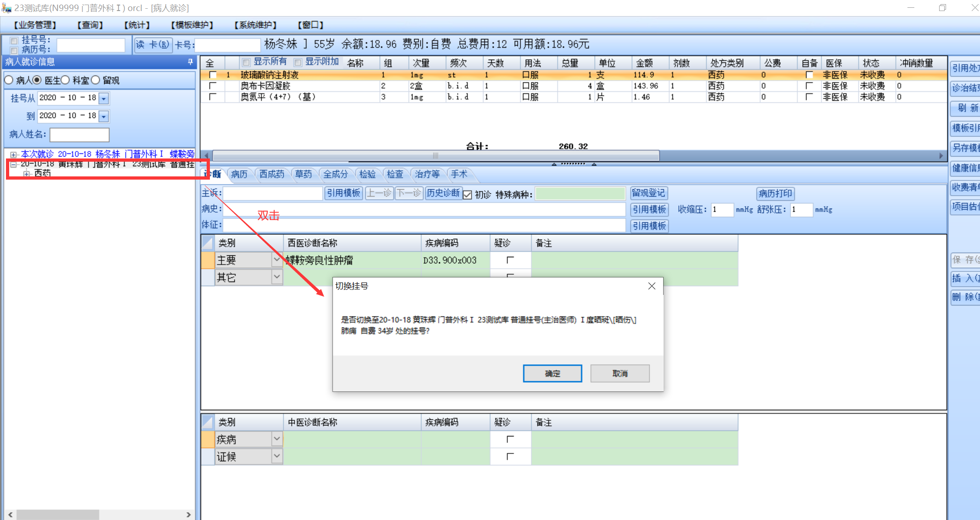
Task: Click left arrow of patient list scrollbar
Action: [10, 514]
